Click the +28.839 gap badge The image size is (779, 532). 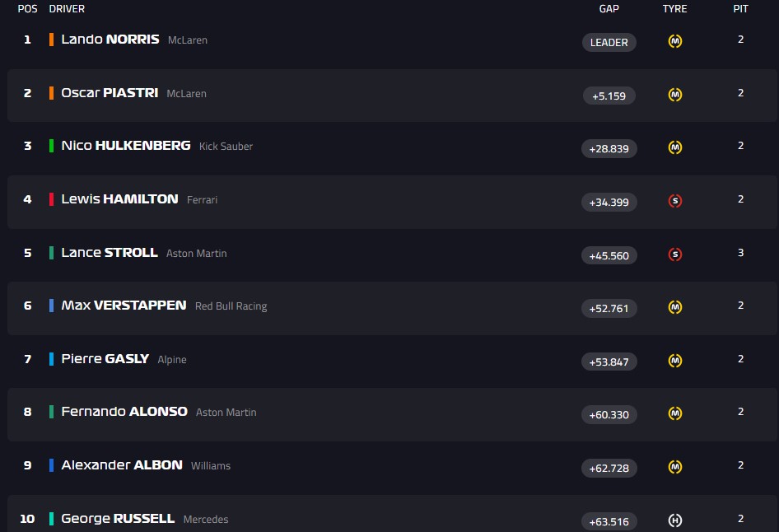(x=609, y=149)
